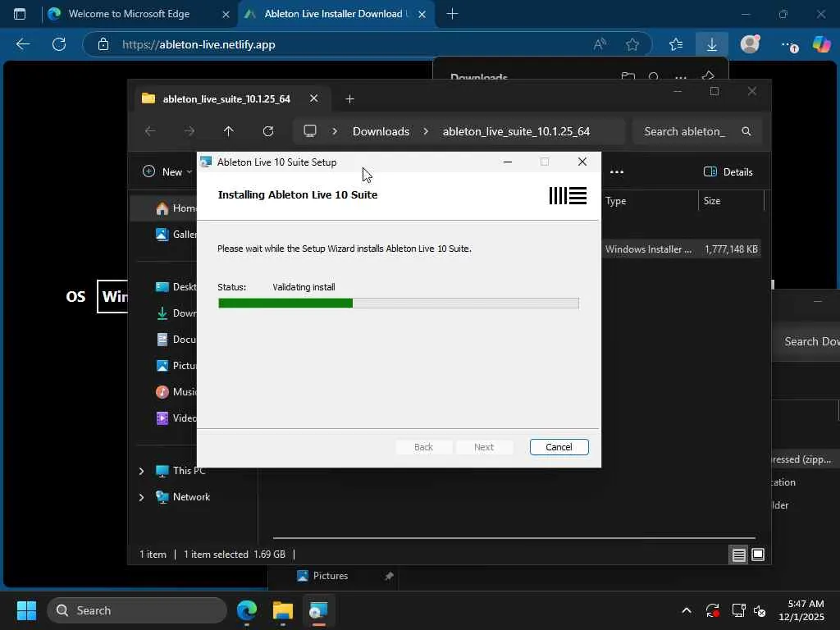
Task: Open clock showing 5:47 AM
Action: point(801,610)
